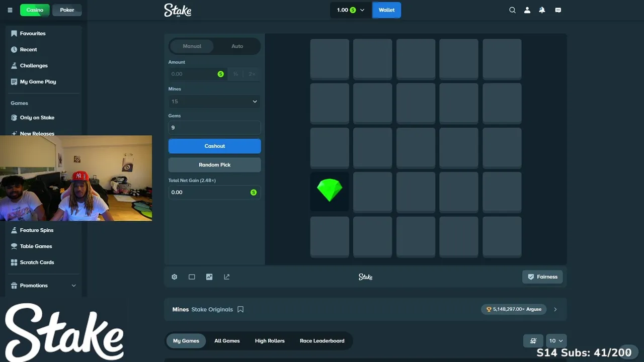Switch to My Games tab
The width and height of the screenshot is (644, 362).
point(186,341)
